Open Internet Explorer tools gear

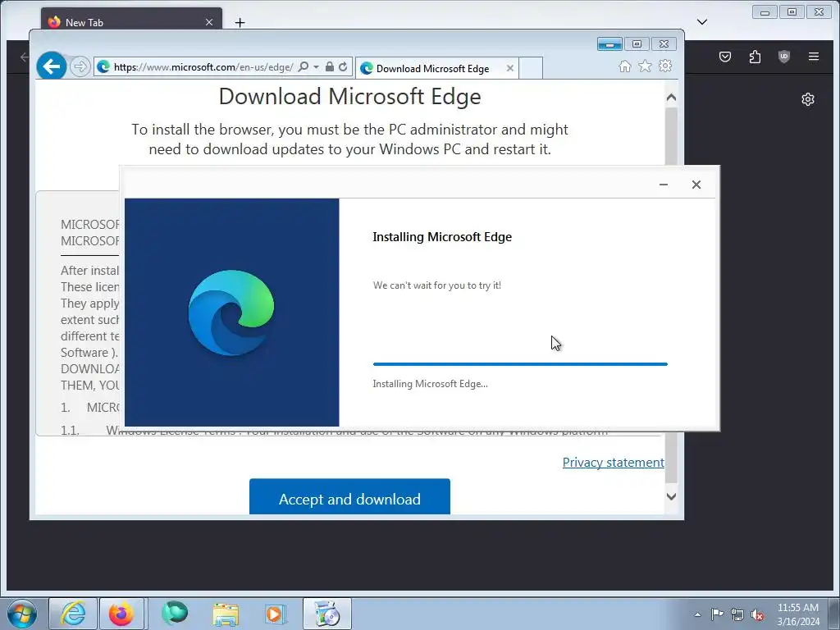tap(665, 66)
